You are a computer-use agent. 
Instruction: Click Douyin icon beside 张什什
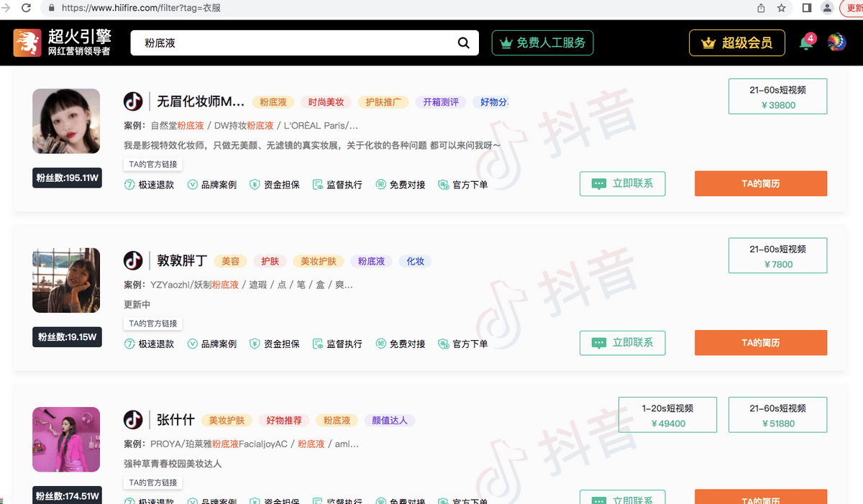coord(133,420)
